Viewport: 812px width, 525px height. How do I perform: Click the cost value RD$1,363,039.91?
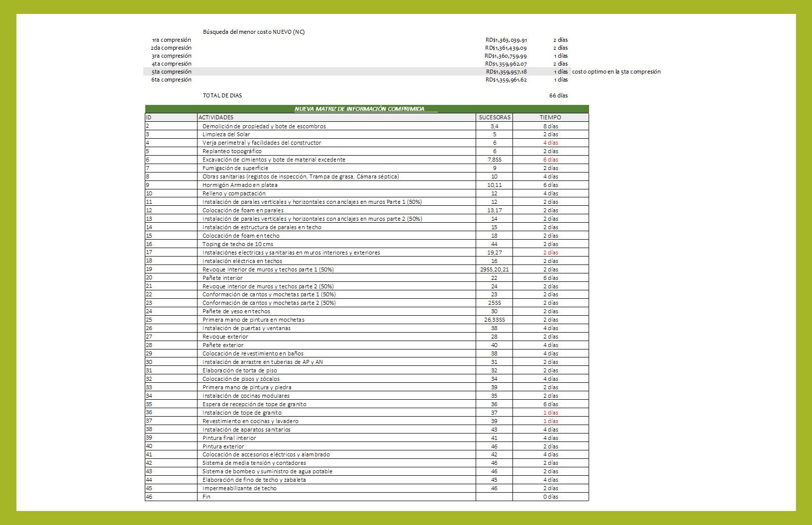[506, 40]
